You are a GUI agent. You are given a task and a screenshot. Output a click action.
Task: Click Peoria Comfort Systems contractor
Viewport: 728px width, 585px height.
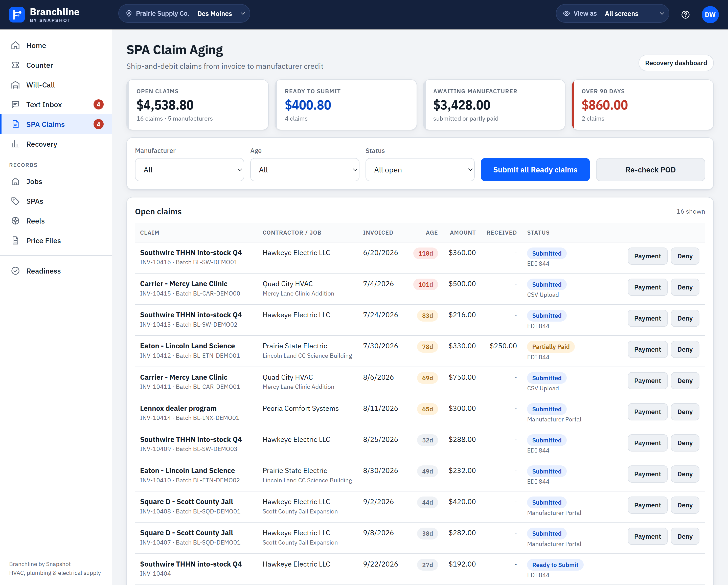(x=301, y=408)
